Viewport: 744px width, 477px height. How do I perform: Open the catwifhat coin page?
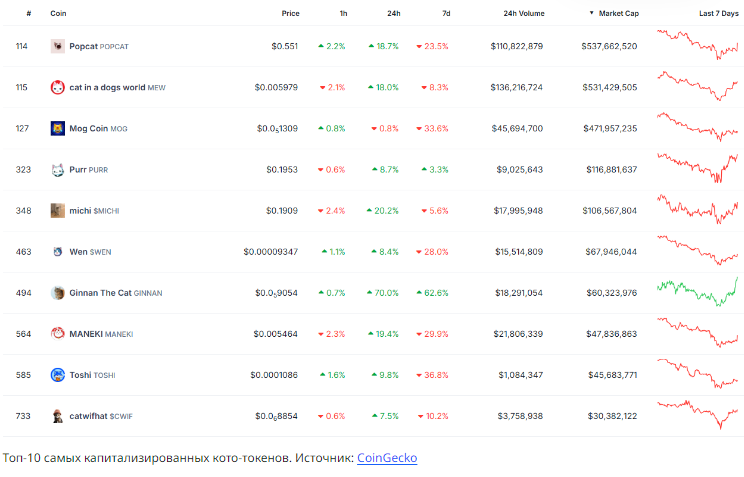pyautogui.click(x=101, y=416)
